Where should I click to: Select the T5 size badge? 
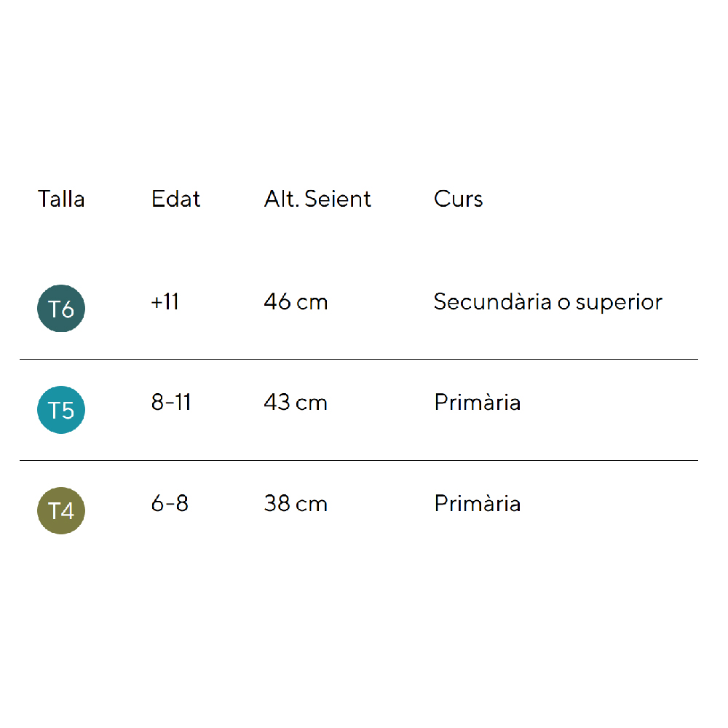pyautogui.click(x=61, y=410)
